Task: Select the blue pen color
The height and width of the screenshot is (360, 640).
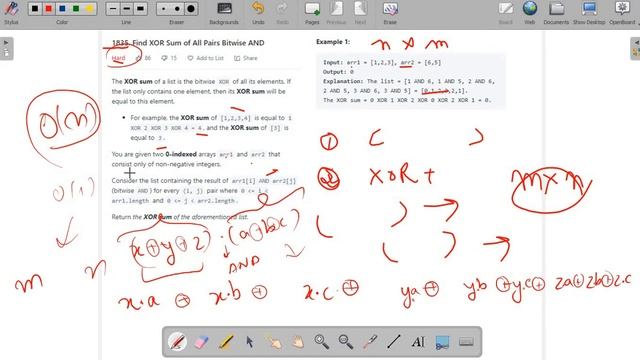Action: [62, 9]
